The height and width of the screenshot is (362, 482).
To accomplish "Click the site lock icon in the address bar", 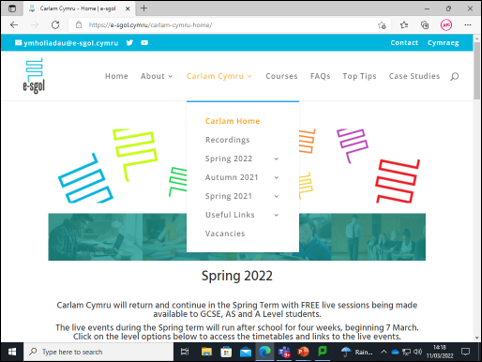I will [x=79, y=25].
